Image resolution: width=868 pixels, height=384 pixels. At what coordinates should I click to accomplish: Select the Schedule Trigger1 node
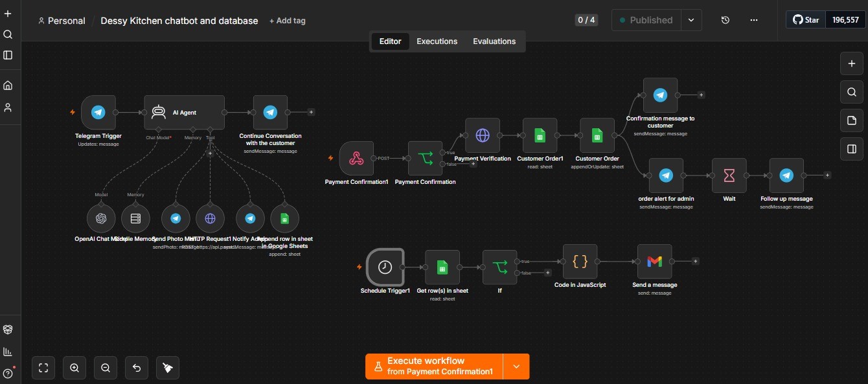(x=385, y=267)
